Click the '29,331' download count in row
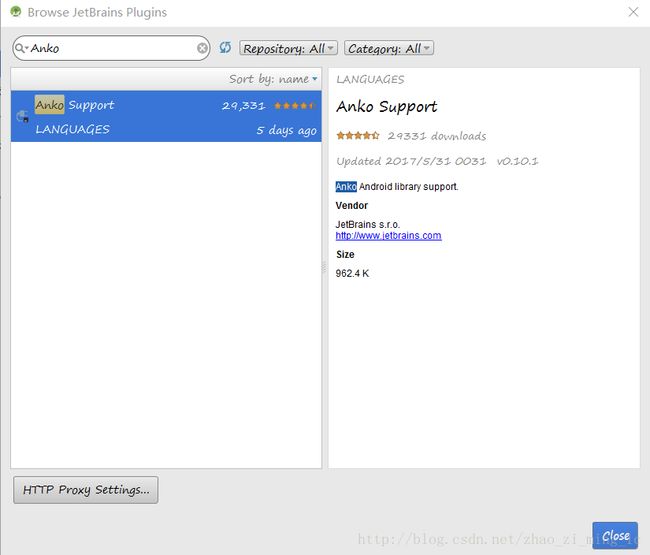The image size is (650, 555). pos(243,106)
